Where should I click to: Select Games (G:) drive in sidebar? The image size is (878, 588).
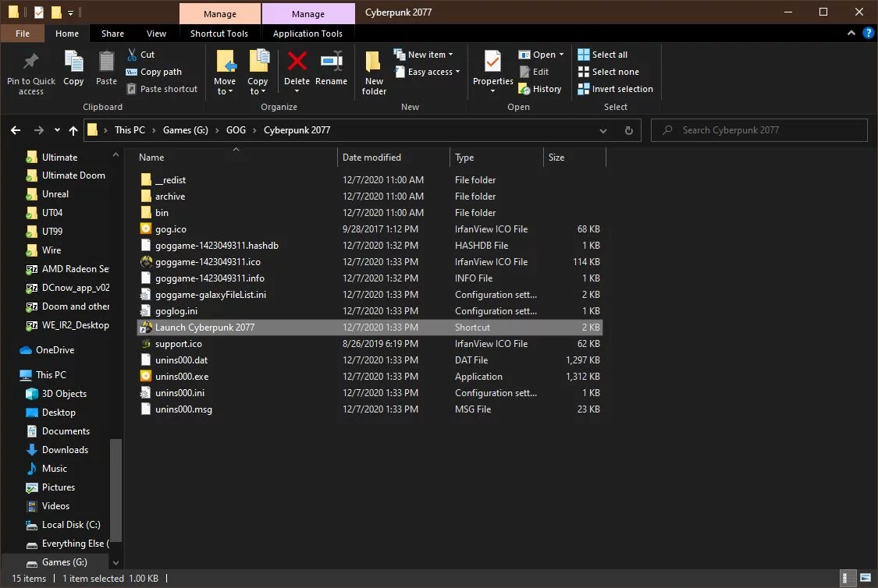[x=64, y=562]
